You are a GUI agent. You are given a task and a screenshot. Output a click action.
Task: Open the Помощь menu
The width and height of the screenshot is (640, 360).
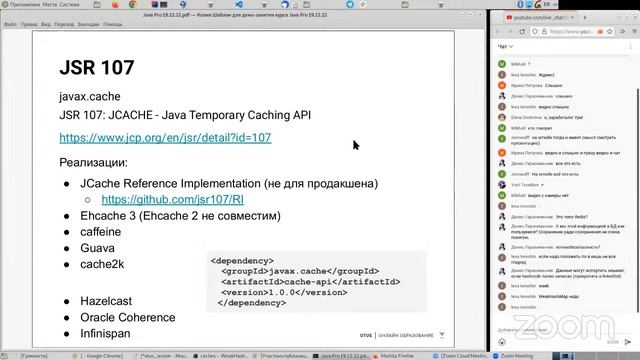pos(113,24)
